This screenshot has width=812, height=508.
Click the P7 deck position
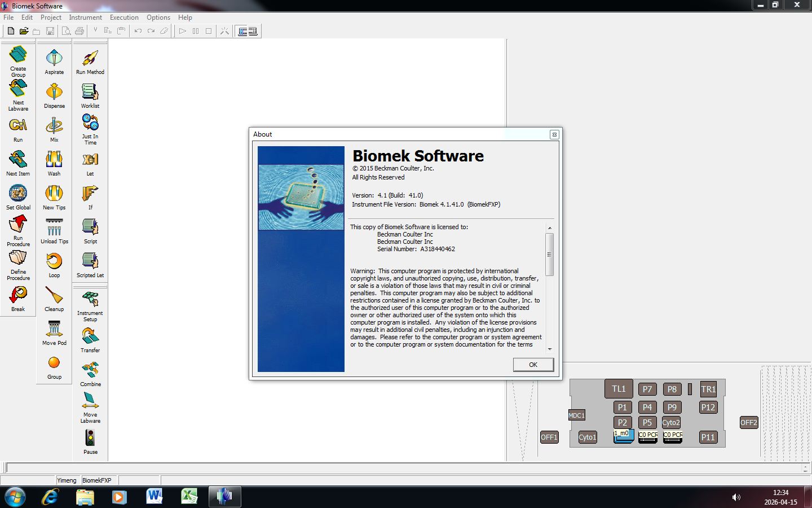pyautogui.click(x=647, y=389)
